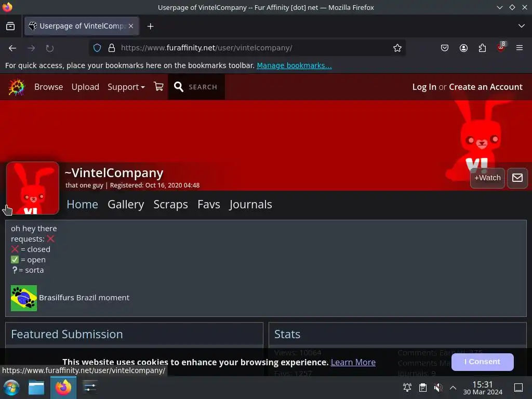The width and height of the screenshot is (532, 399).
Task: Open the Upload menu item
Action: pos(85,87)
